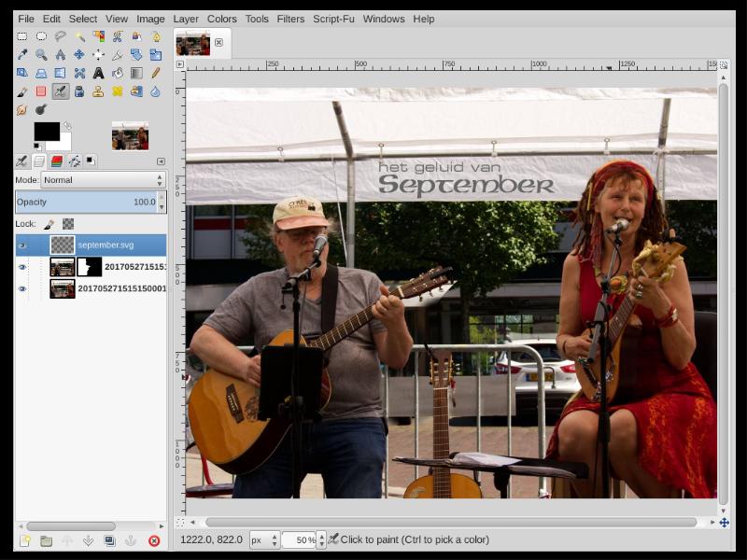The height and width of the screenshot is (560, 747).
Task: Duplicate the selected layer
Action: click(x=109, y=540)
